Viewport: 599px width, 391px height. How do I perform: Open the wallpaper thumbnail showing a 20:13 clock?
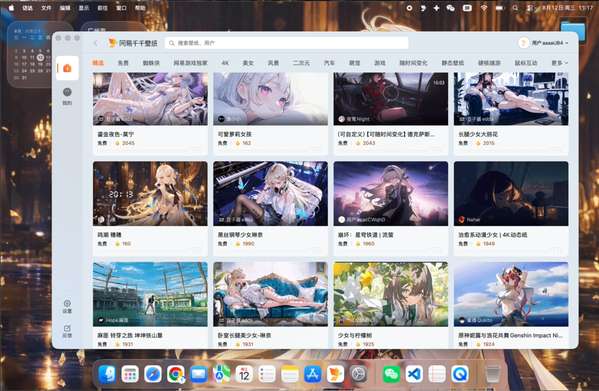point(150,194)
